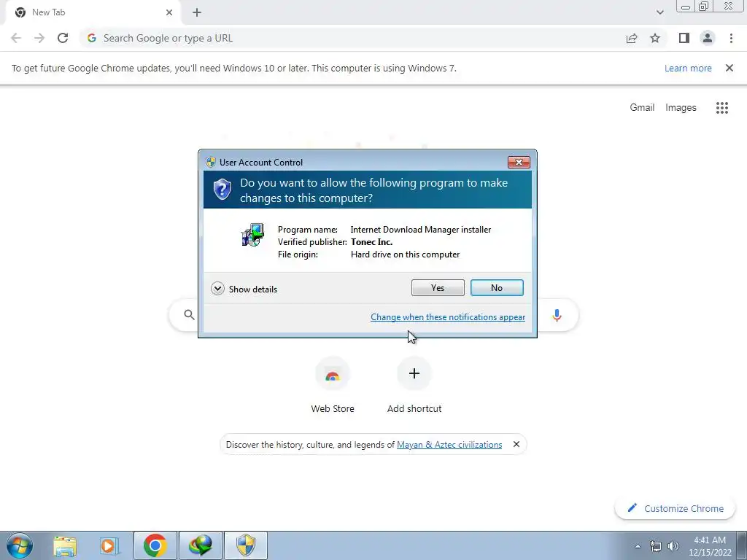Viewport: 747px width, 560px height.
Task: Click the share page icon
Action: 632,38
